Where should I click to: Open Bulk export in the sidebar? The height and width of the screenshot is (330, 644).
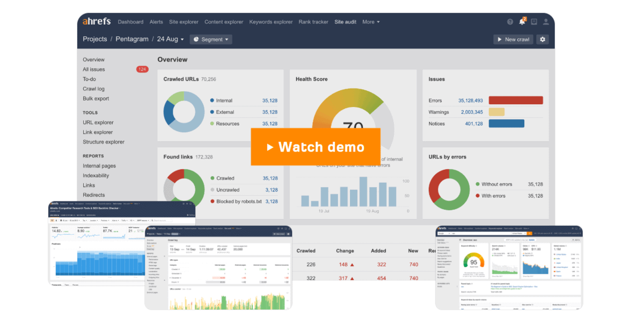click(x=96, y=98)
